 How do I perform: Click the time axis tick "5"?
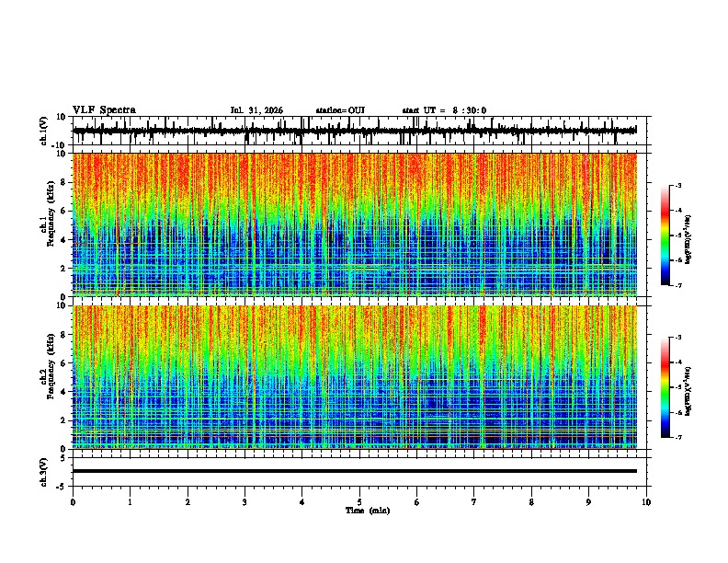click(x=359, y=502)
